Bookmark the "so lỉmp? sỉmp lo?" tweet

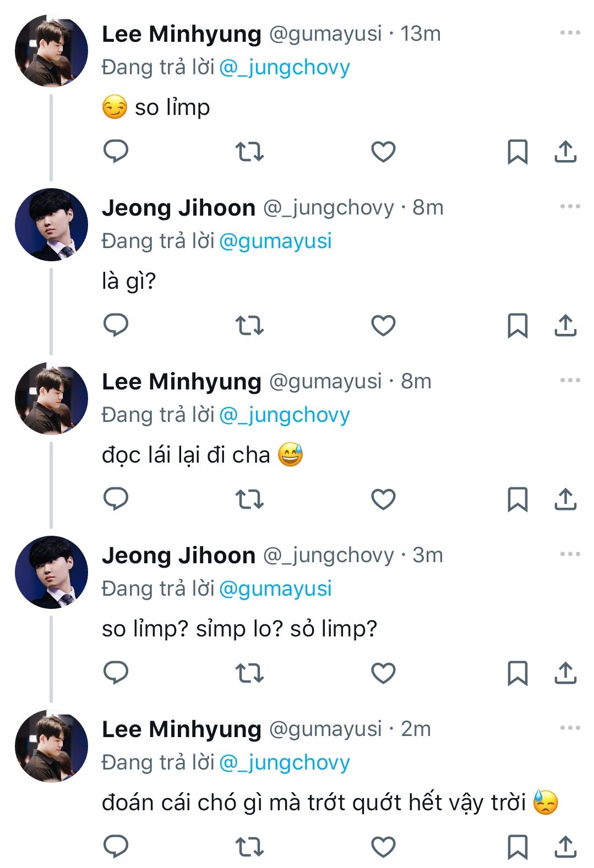tap(517, 673)
